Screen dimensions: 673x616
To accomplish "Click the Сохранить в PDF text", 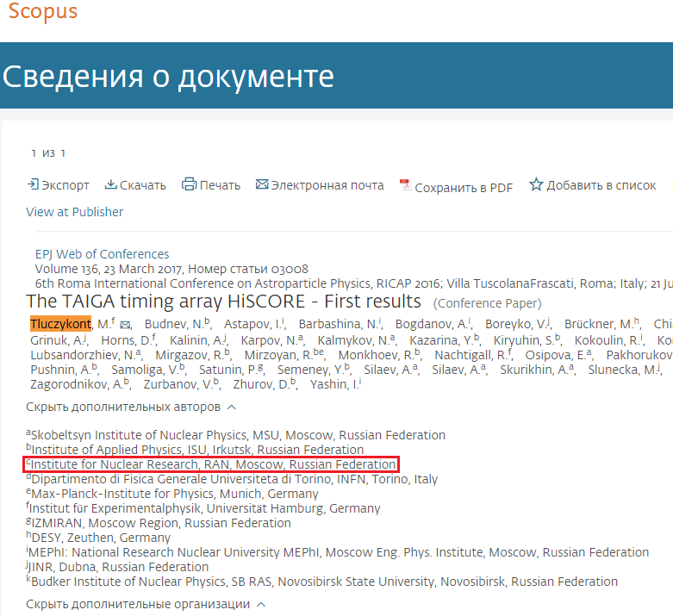I will tap(464, 187).
